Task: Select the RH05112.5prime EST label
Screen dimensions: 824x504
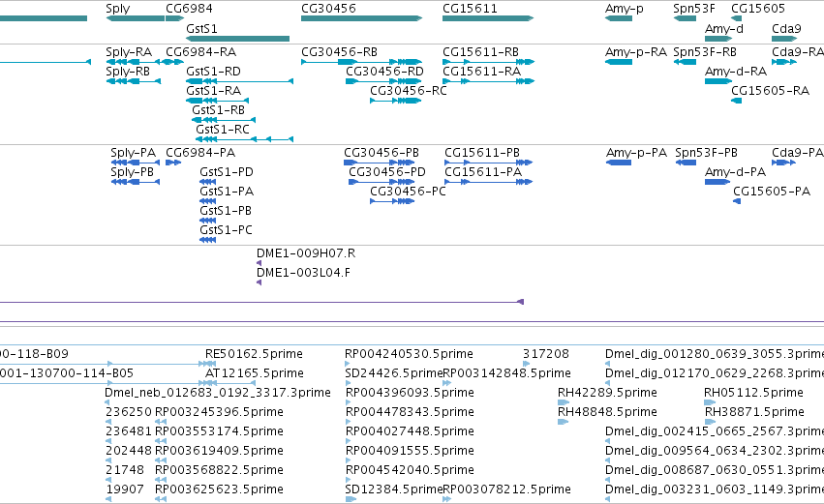Action: pos(753,393)
